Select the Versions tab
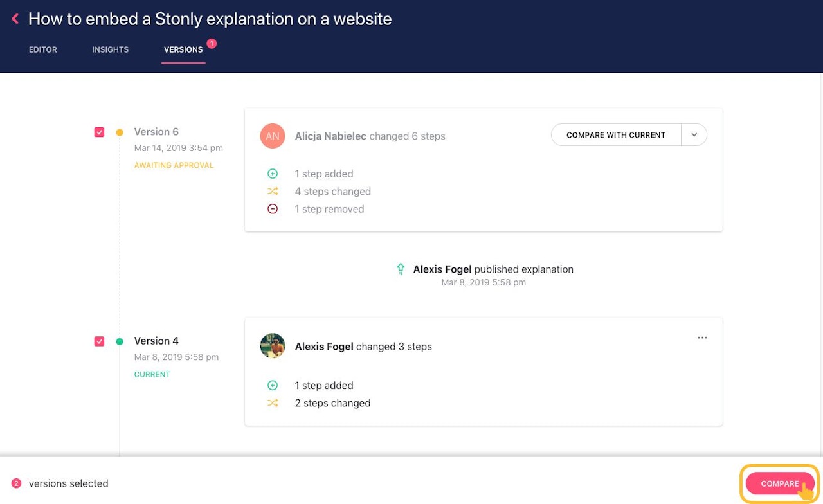The image size is (823, 504). (x=183, y=50)
